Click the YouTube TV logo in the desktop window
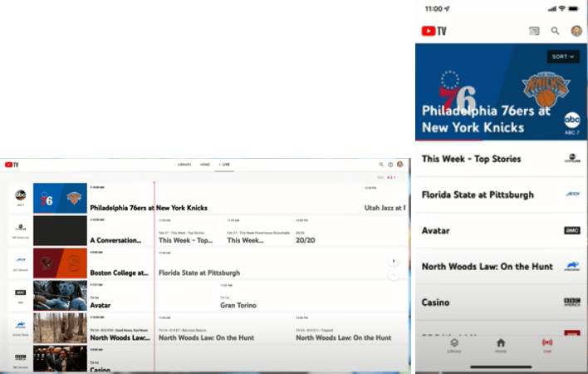Image resolution: width=588 pixels, height=374 pixels. click(x=12, y=165)
